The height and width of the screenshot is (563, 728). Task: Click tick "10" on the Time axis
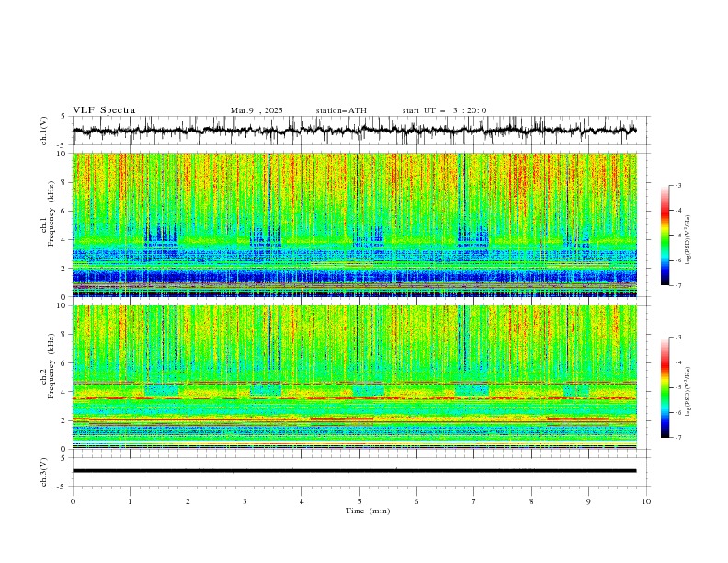click(x=646, y=501)
